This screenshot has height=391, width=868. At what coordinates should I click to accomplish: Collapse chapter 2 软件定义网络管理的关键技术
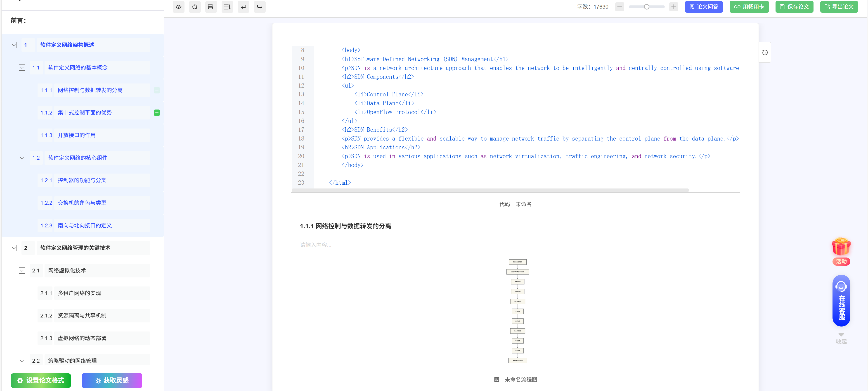tap(14, 248)
